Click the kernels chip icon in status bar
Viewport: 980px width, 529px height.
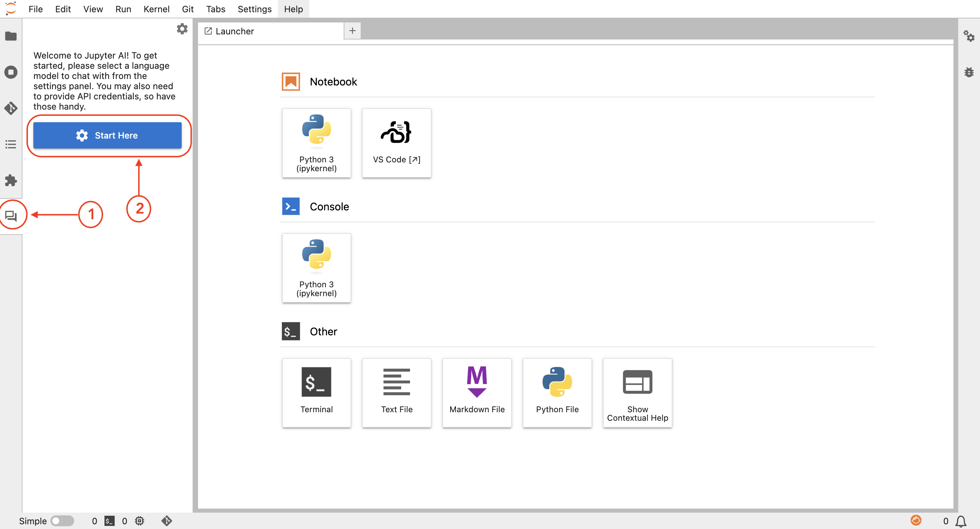[140, 521]
